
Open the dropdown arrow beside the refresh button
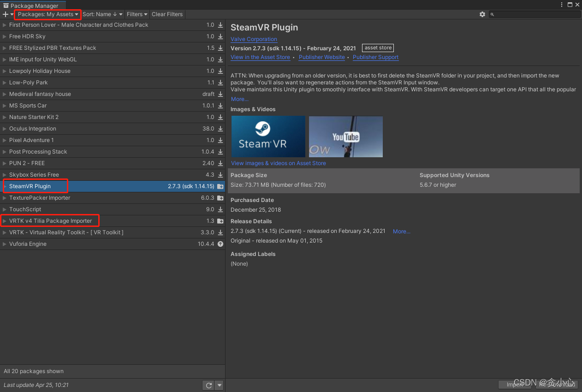pos(220,385)
